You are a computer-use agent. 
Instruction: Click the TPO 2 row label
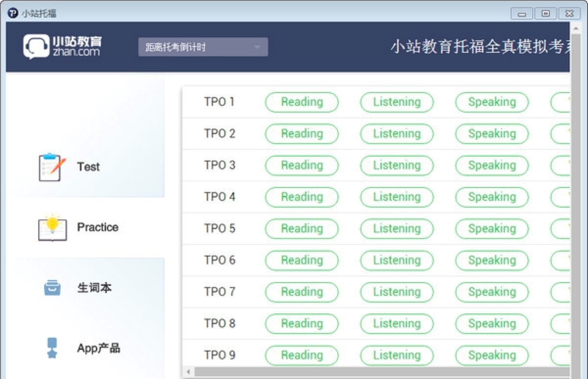220,134
